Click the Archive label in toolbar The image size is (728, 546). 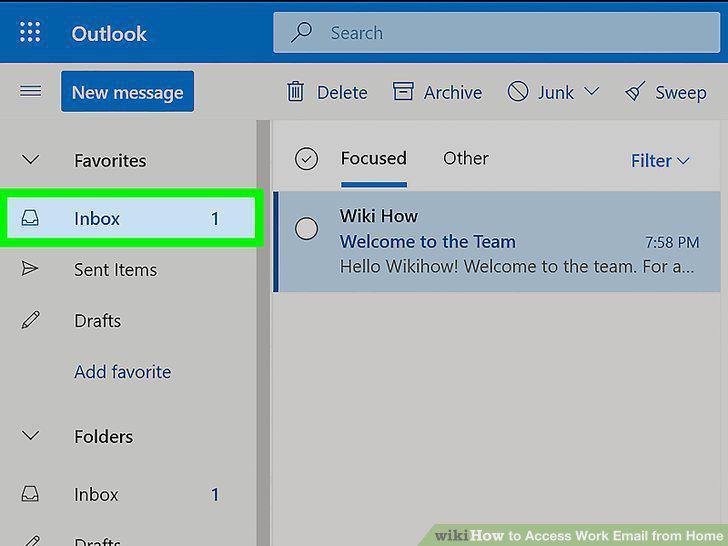453,93
